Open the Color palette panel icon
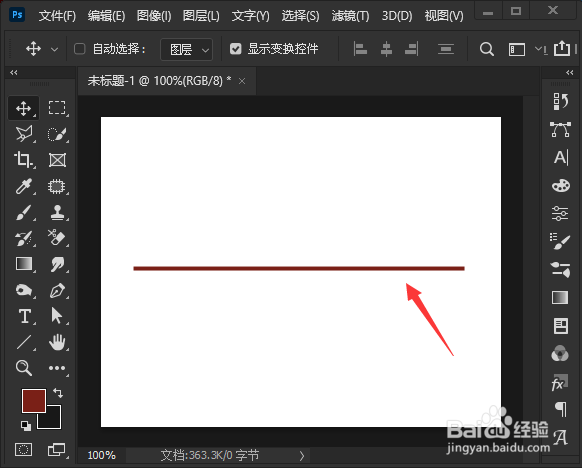582x468 pixels. click(x=560, y=186)
